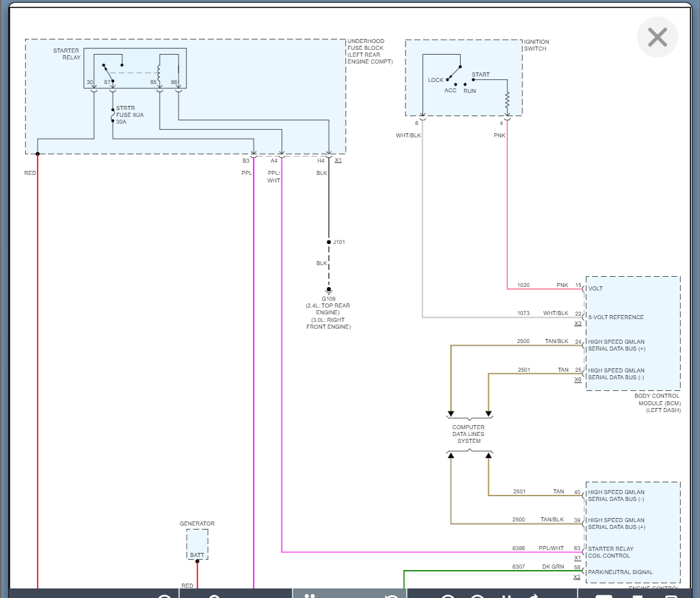This screenshot has width=700, height=598.
Task: Click the ignition switch resistor symbol
Action: tap(507, 101)
